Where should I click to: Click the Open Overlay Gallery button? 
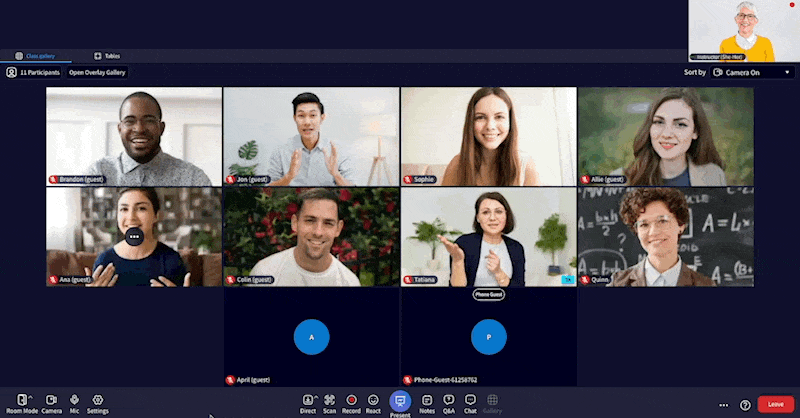pyautogui.click(x=97, y=72)
